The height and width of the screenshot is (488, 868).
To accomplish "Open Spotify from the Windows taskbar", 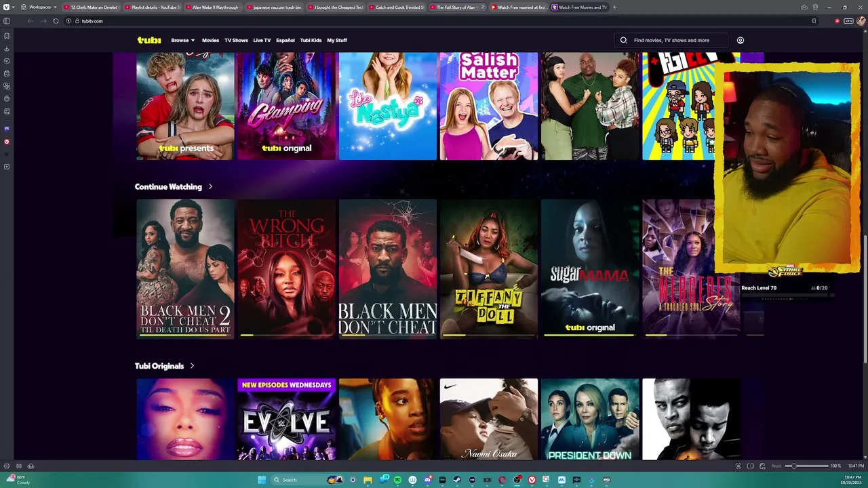I will 398,480.
